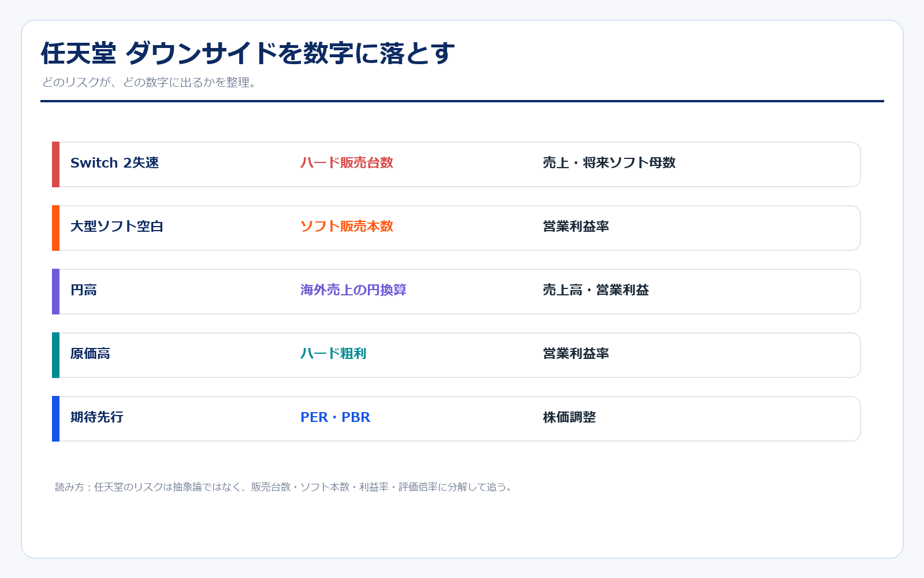Click 営業利益率 in the 原価高 row
Viewport: 924px width, 578px height.
coord(576,354)
